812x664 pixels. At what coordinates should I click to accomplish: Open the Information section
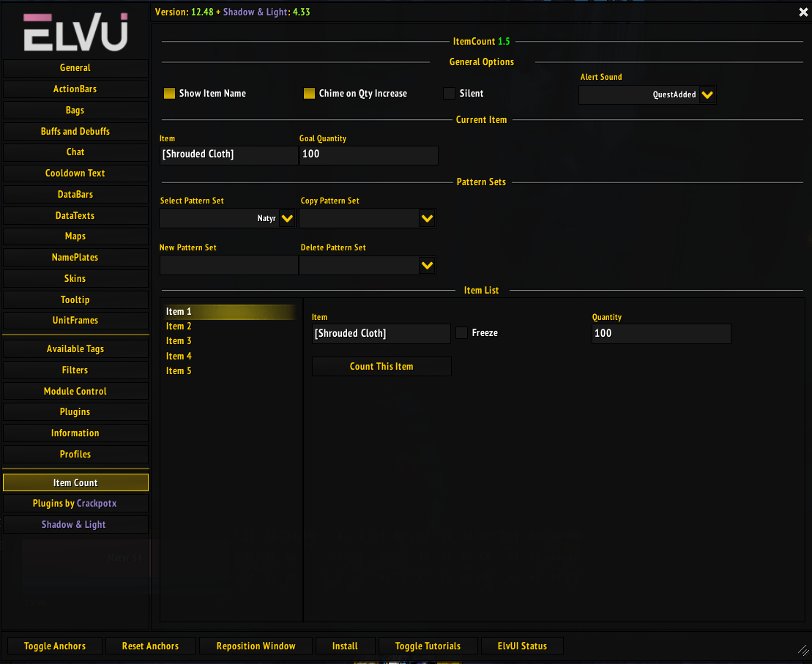click(75, 433)
